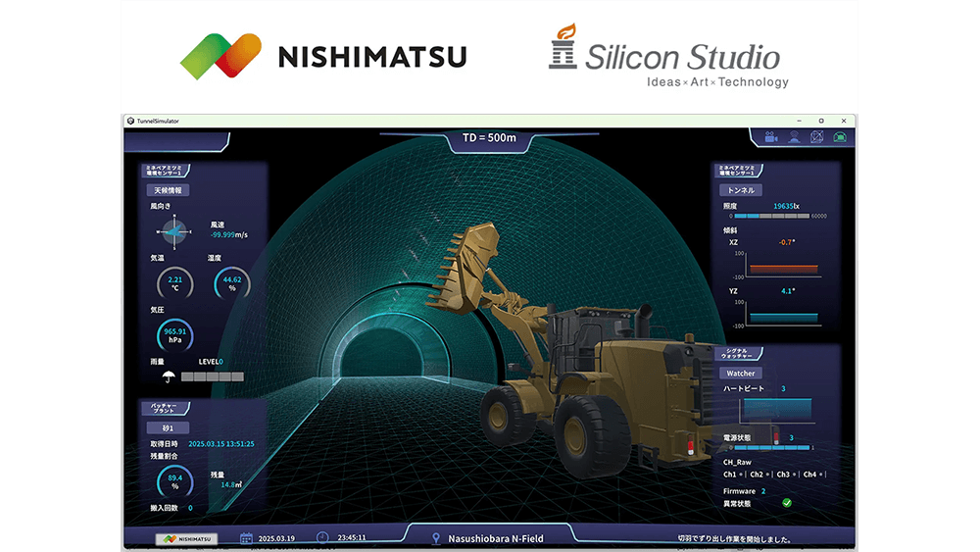Click the right 環境センサー1 panel header above トンネル
The width and height of the screenshot is (980, 552).
[738, 170]
